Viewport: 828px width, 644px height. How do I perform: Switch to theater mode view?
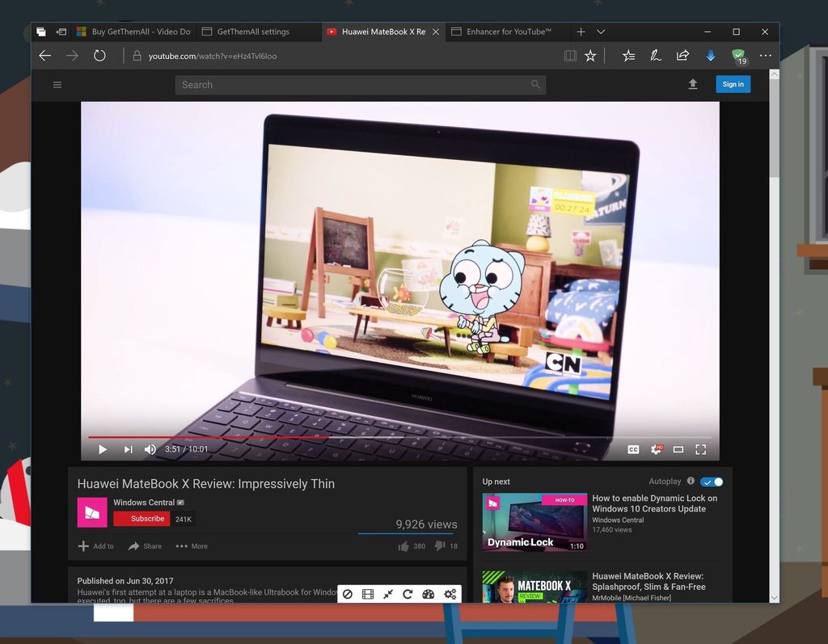pyautogui.click(x=678, y=449)
